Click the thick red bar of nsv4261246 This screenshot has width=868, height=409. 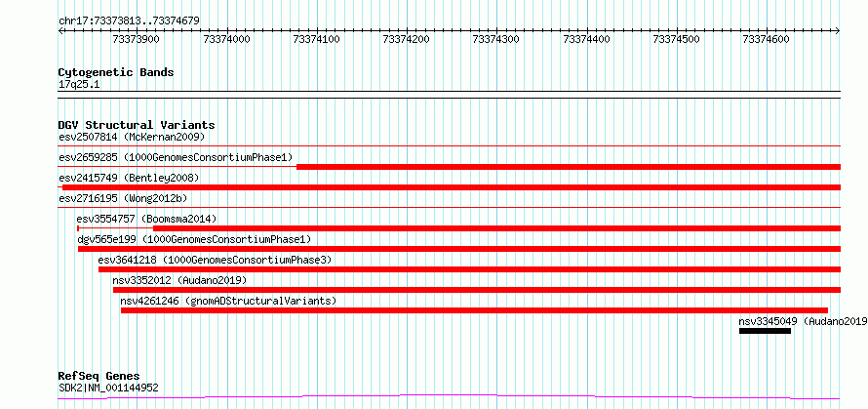coord(474,310)
